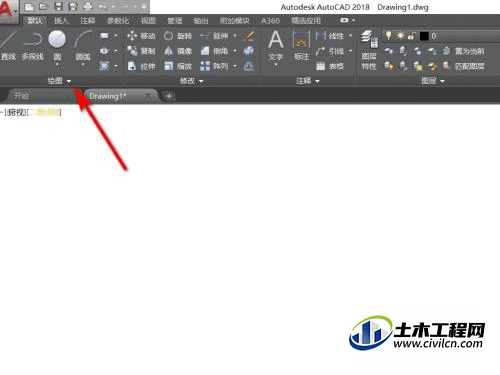Click the Erase tool icon

[x=249, y=36]
